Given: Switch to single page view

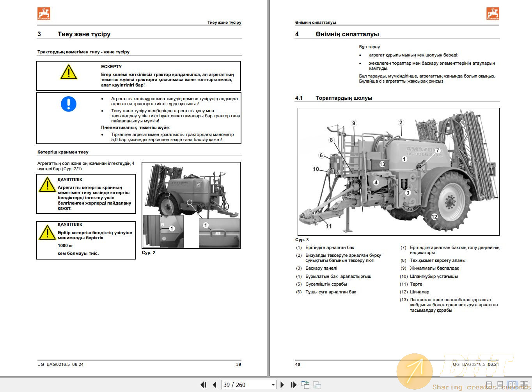Looking at the screenshot, I should click(x=489, y=385).
